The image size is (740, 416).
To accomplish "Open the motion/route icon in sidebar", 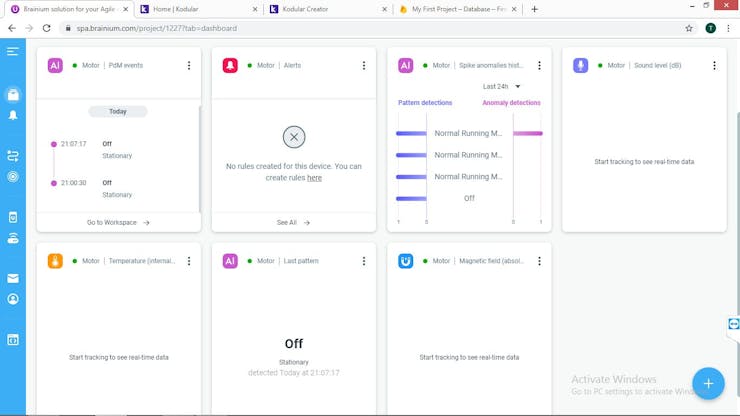I will click(13, 155).
